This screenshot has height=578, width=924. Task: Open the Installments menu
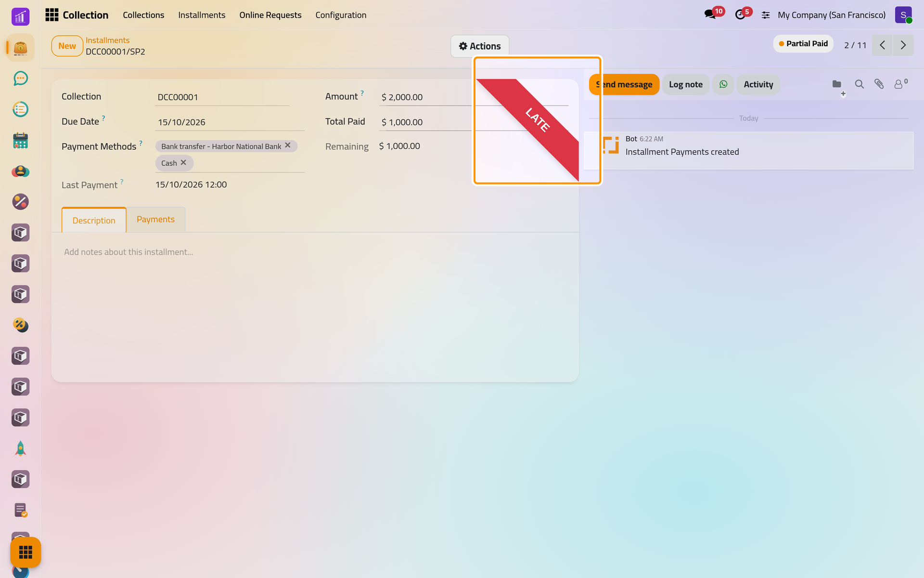[202, 15]
